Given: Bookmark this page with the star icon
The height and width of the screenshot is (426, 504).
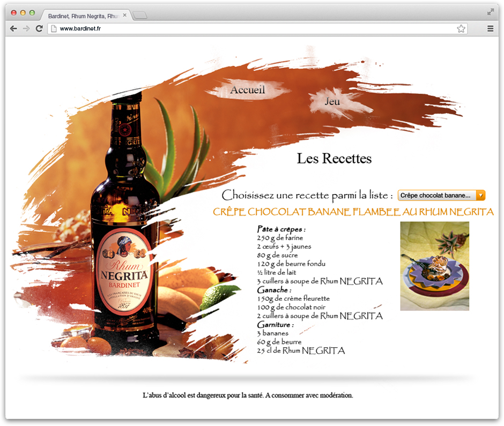Looking at the screenshot, I should [461, 28].
